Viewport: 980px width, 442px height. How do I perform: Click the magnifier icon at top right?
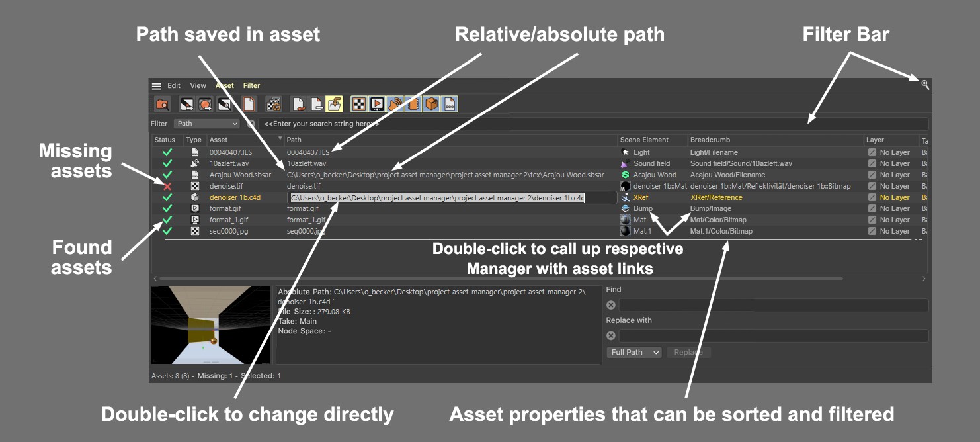(x=925, y=85)
